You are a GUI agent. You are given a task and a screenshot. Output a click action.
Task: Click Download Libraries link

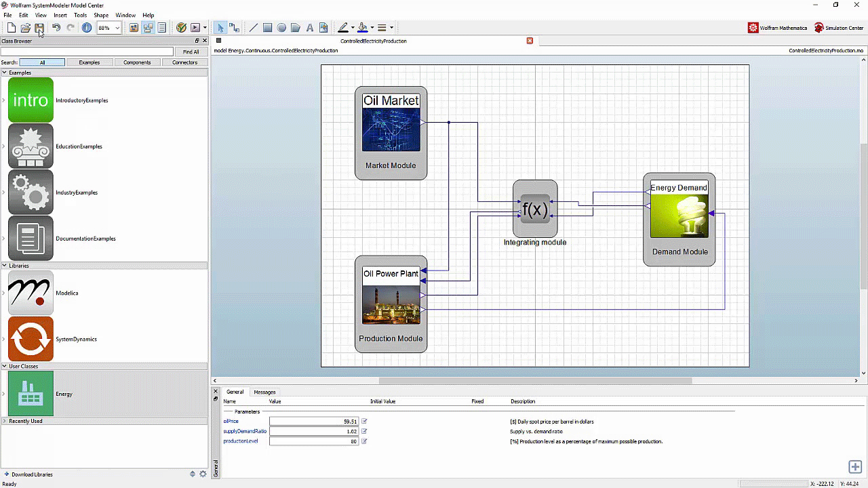(32, 474)
